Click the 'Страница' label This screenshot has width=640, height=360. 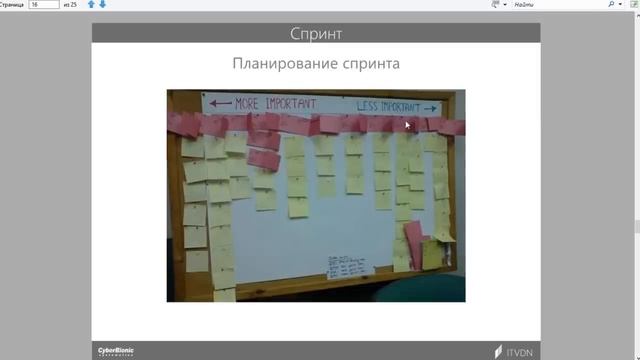point(12,5)
